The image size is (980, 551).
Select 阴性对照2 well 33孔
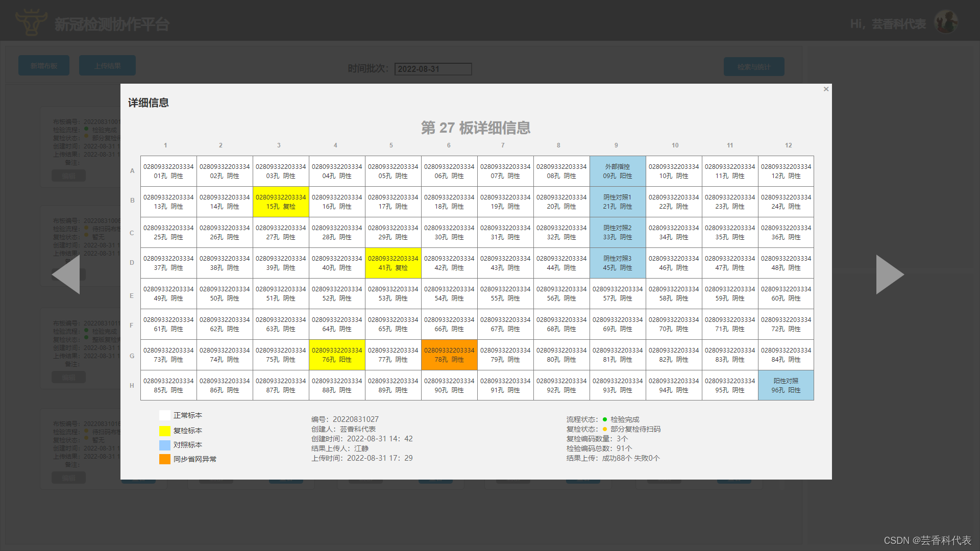[x=618, y=232]
